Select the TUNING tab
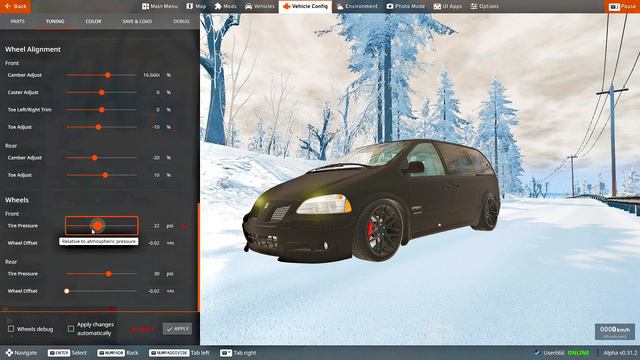The width and height of the screenshot is (640, 360). pyautogui.click(x=55, y=21)
